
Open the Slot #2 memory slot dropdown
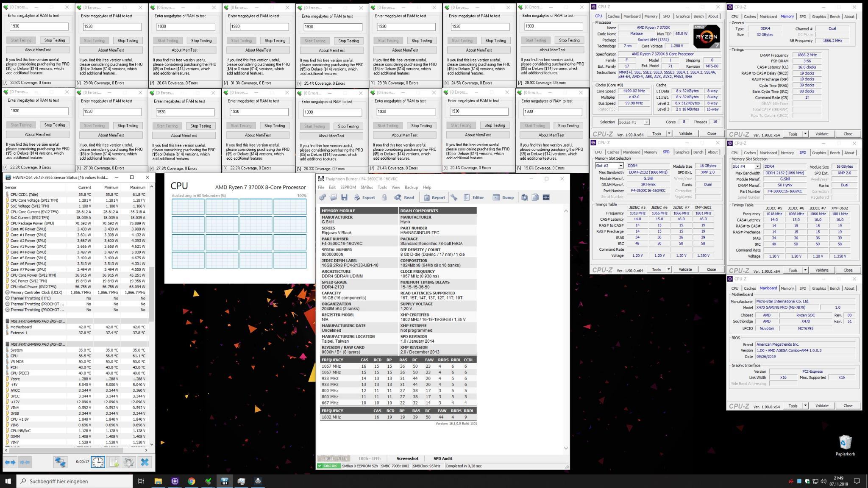click(620, 166)
